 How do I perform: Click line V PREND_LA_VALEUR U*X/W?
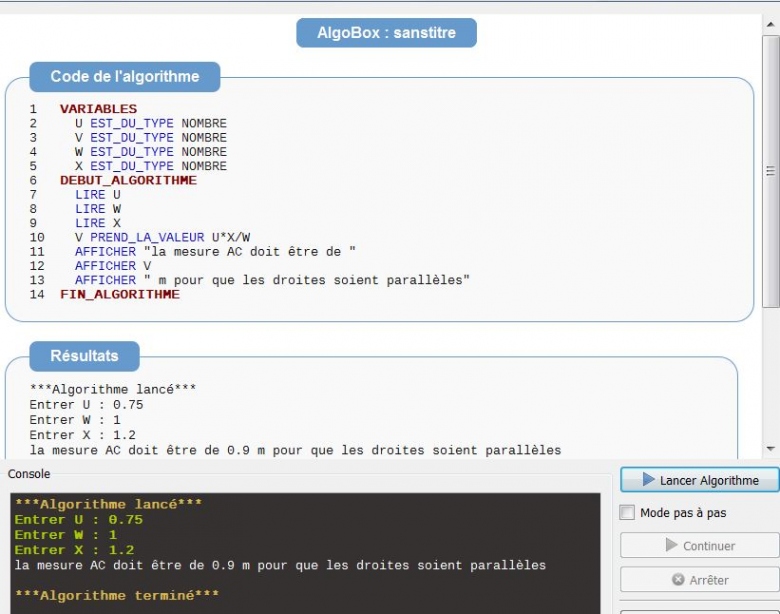point(162,237)
